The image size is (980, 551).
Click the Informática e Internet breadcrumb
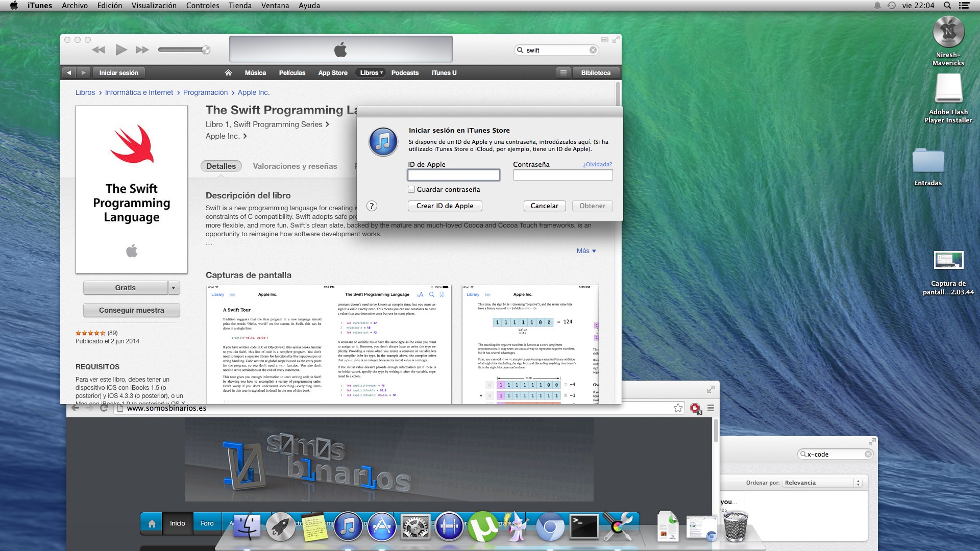(139, 92)
